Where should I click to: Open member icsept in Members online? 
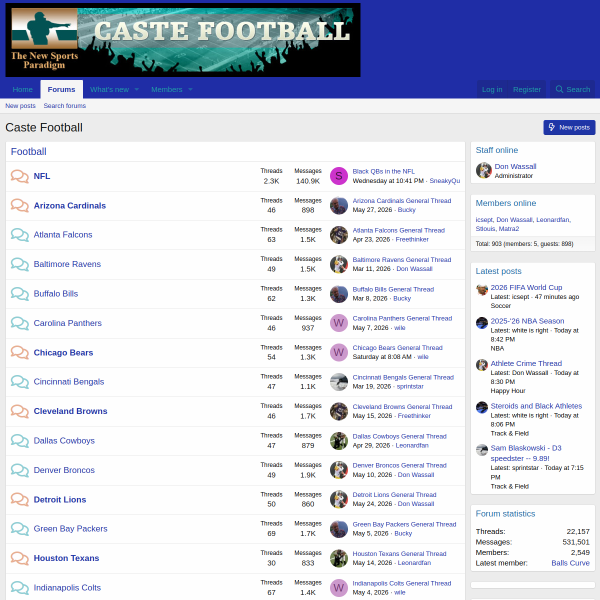pyautogui.click(x=484, y=220)
